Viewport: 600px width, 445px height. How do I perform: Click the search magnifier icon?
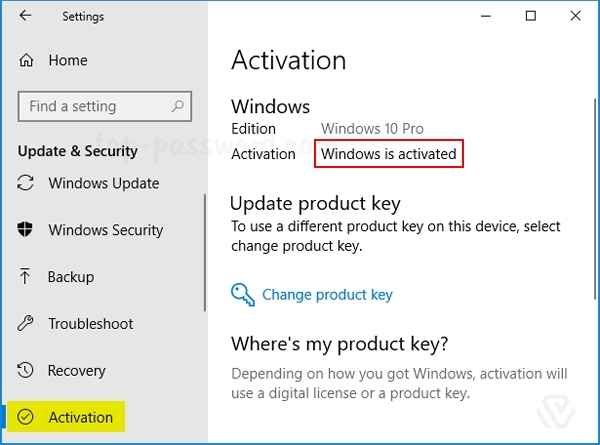tap(179, 106)
